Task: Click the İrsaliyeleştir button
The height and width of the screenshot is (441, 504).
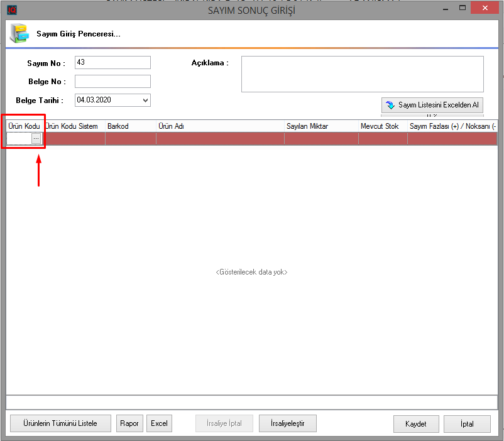Action: pyautogui.click(x=287, y=423)
